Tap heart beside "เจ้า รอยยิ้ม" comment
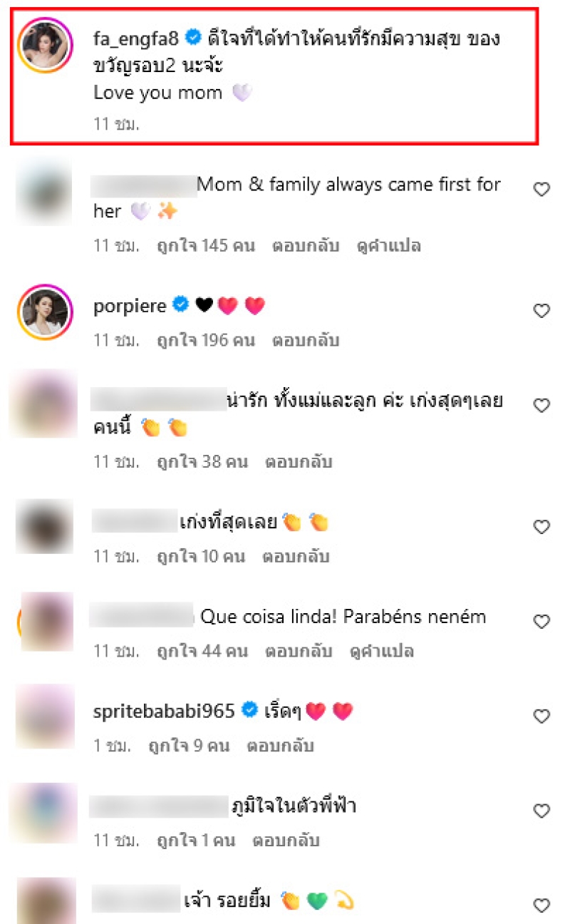Viewport: 570px width, 924px height. click(x=541, y=905)
